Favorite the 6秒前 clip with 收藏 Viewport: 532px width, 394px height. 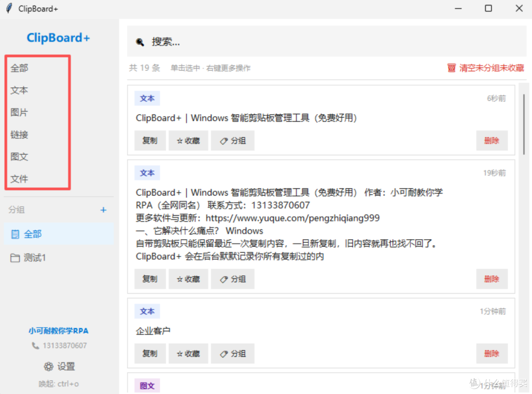[188, 141]
